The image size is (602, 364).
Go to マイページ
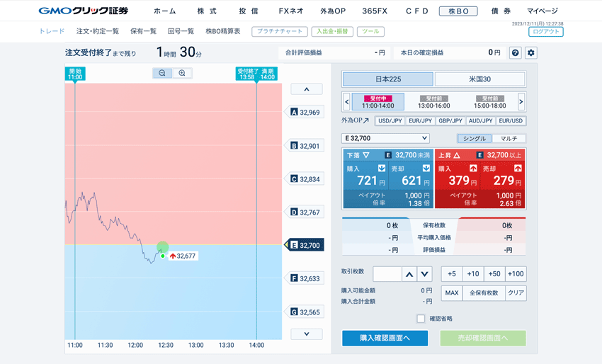click(x=542, y=11)
